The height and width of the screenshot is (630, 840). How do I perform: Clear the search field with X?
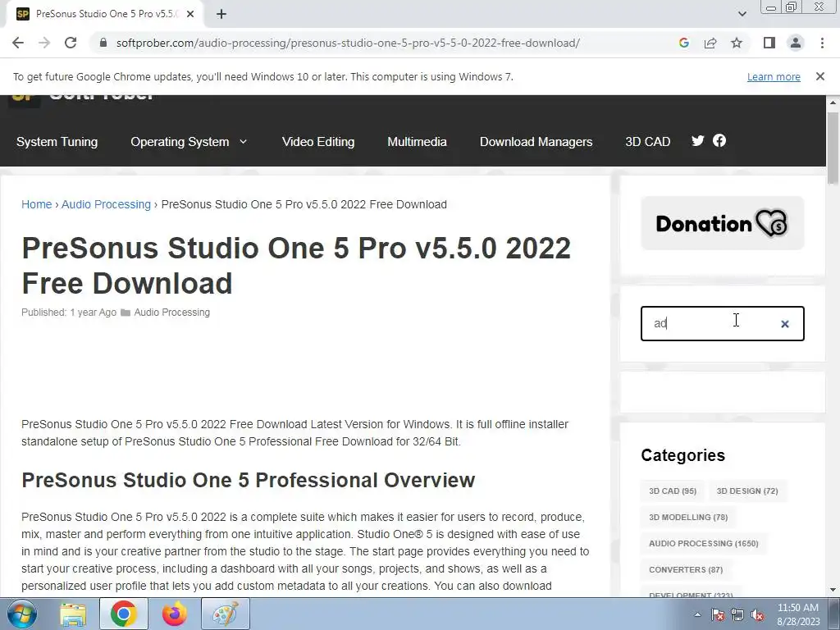(785, 324)
